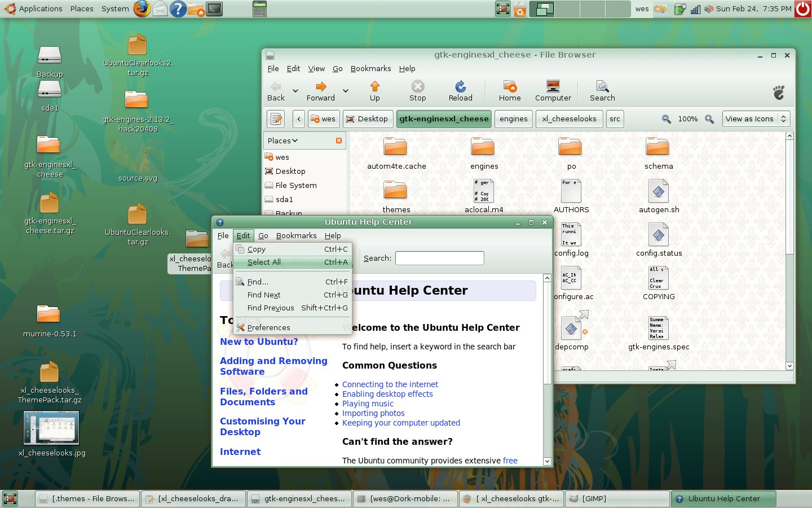Open the calculator launcher in panel

(259, 8)
